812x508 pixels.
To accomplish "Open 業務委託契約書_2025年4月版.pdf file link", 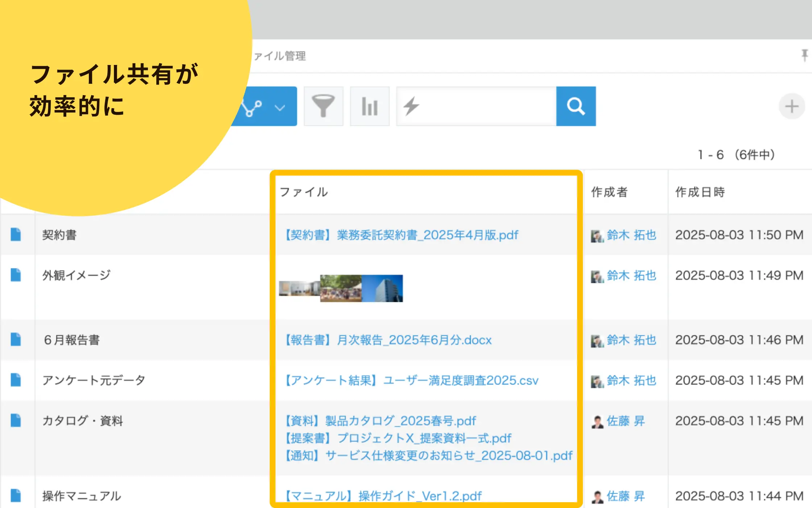I will pos(402,235).
